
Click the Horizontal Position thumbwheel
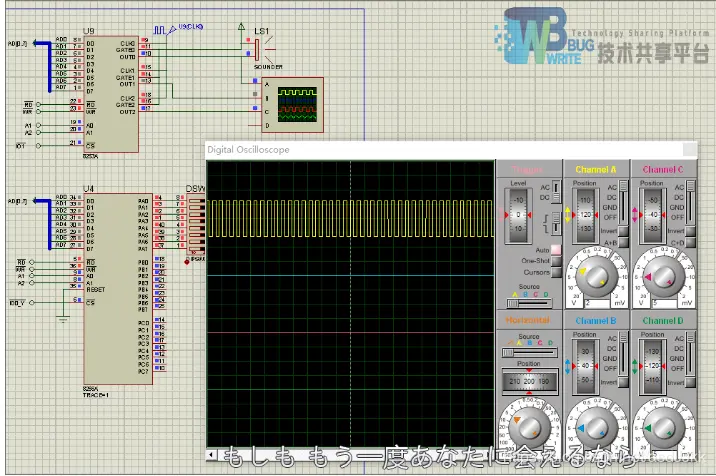coord(529,381)
